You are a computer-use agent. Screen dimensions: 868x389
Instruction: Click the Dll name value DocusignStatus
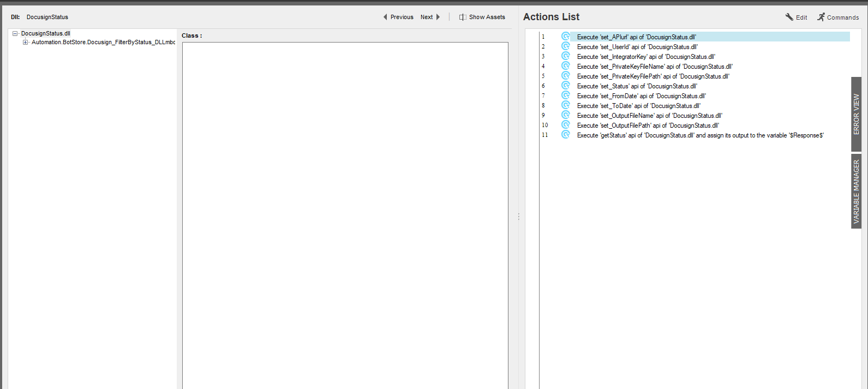pyautogui.click(x=47, y=17)
